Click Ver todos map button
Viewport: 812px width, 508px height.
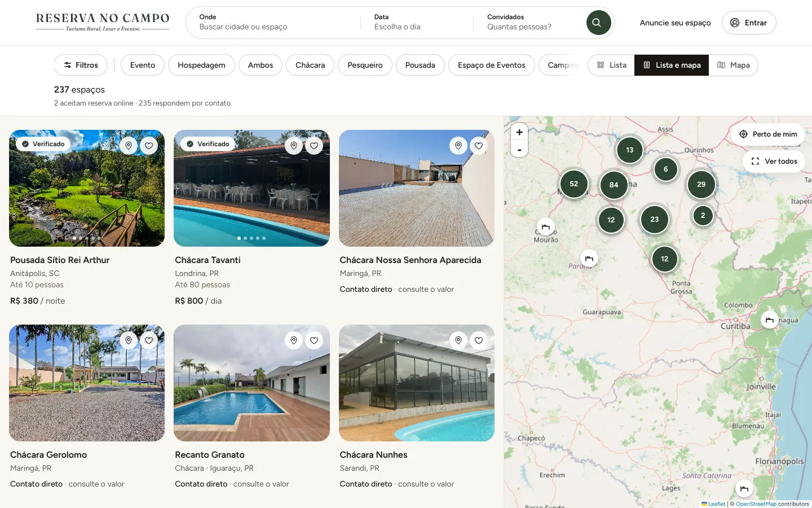click(x=774, y=161)
